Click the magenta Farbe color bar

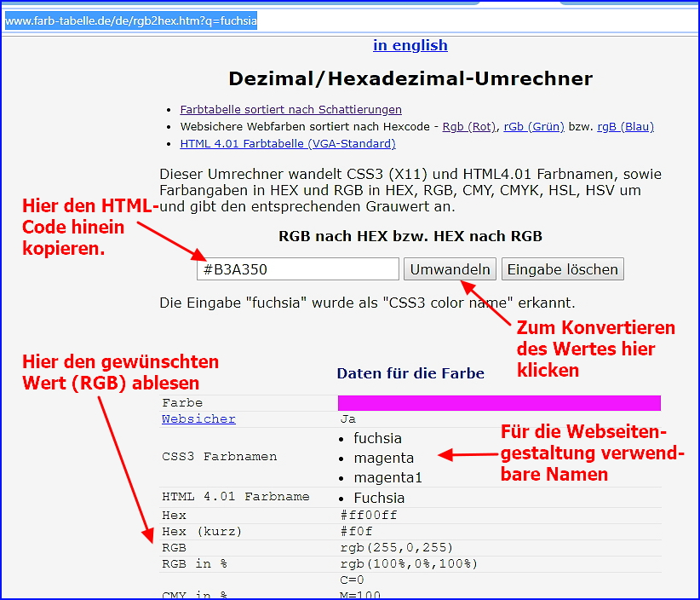tap(499, 402)
